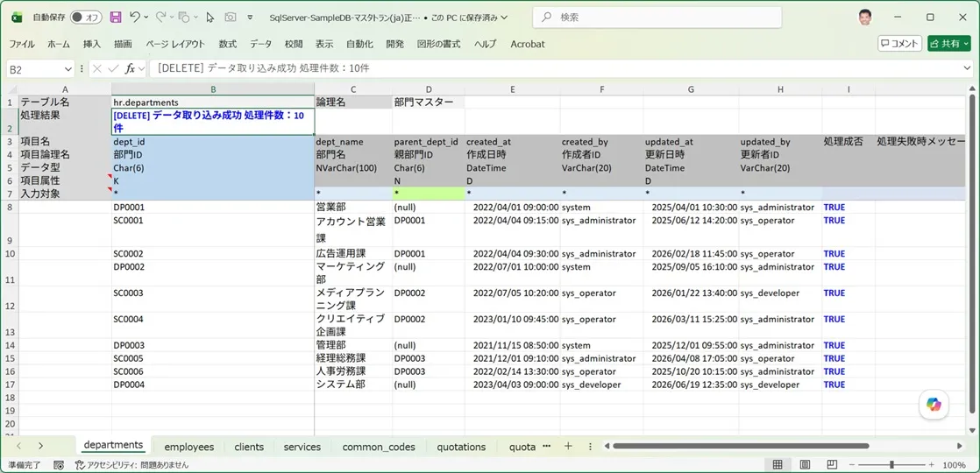980x473 pixels.
Task: Click the shapes icon in quick access toolbar
Action: coord(184,18)
